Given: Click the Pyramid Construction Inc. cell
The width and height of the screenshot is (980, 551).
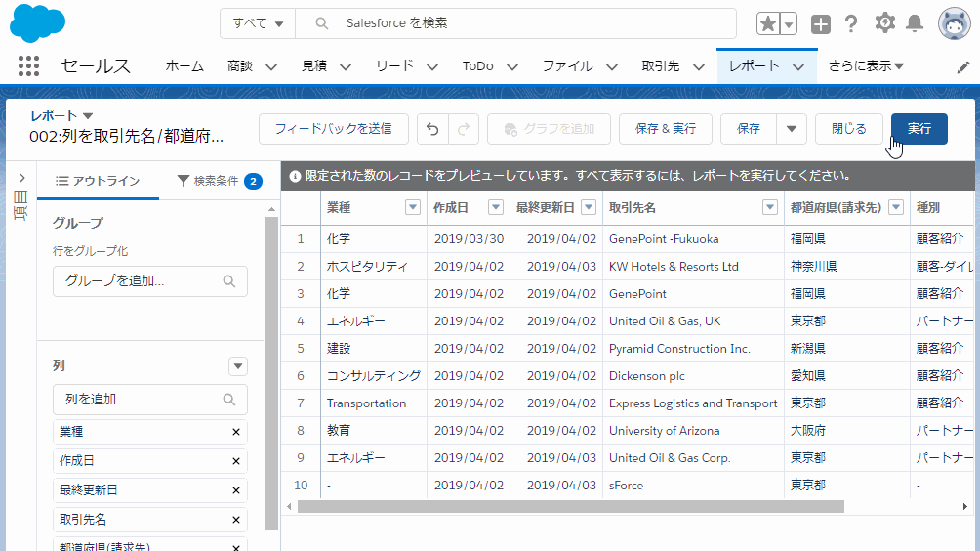Looking at the screenshot, I should tap(693, 349).
